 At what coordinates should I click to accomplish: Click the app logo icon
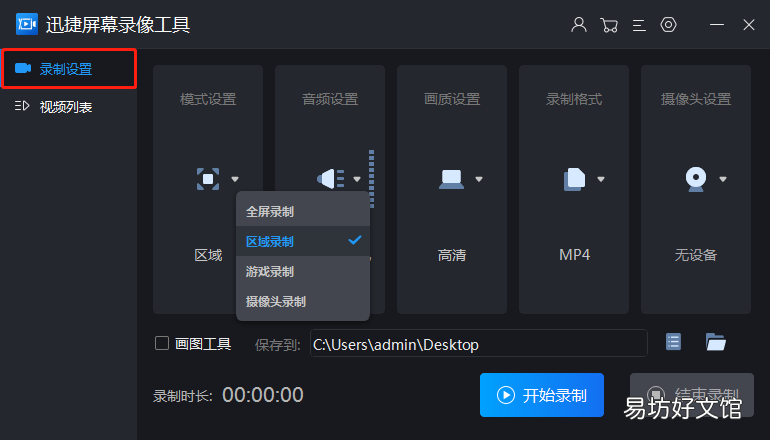(27, 24)
